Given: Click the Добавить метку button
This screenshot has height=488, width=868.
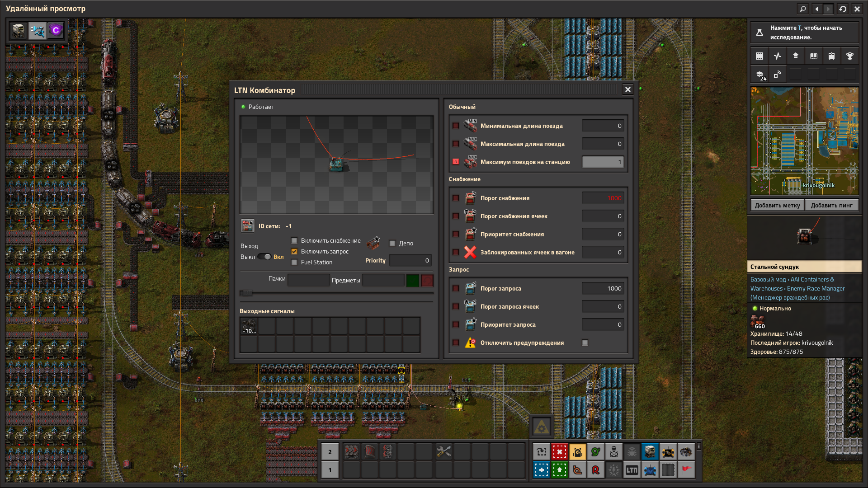Looking at the screenshot, I should click(x=777, y=205).
